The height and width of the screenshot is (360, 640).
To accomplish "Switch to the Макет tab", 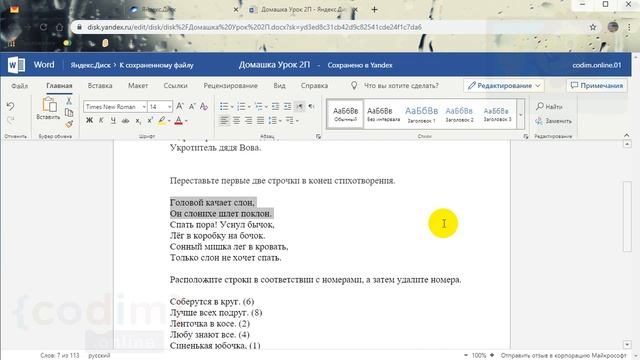I will [138, 86].
